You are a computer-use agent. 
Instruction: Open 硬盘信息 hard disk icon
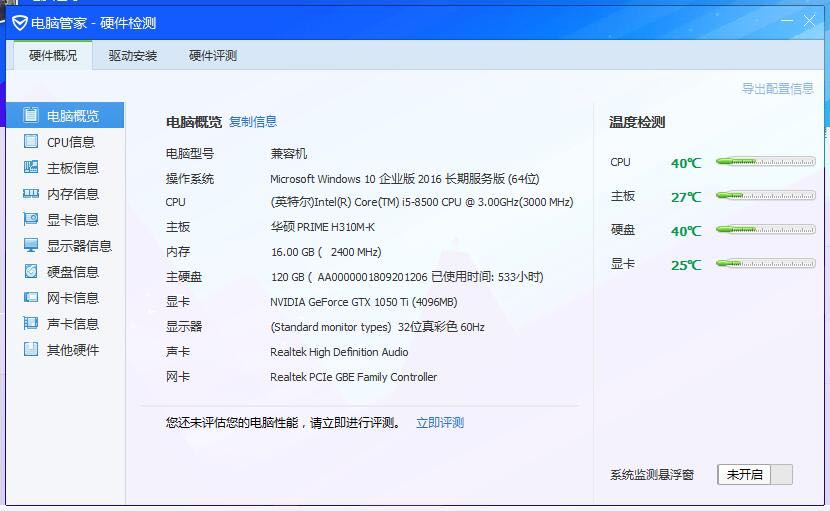coord(31,271)
